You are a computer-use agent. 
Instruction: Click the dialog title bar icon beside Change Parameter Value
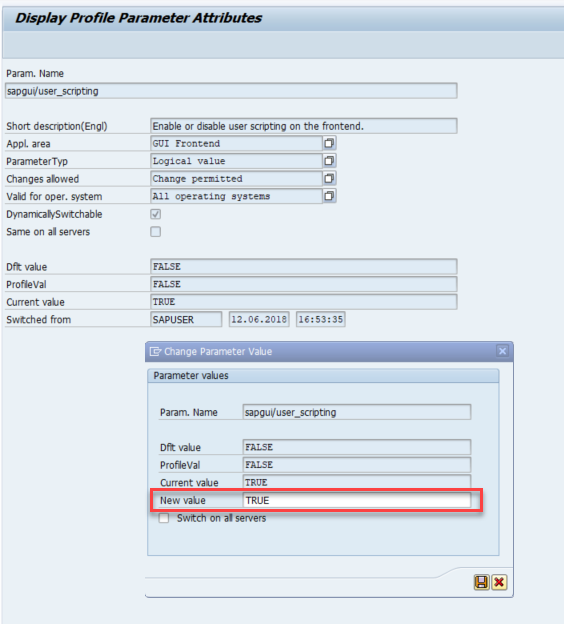pos(155,351)
